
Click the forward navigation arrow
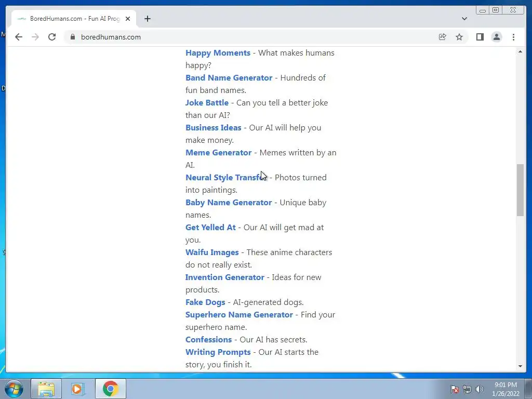[35, 37]
